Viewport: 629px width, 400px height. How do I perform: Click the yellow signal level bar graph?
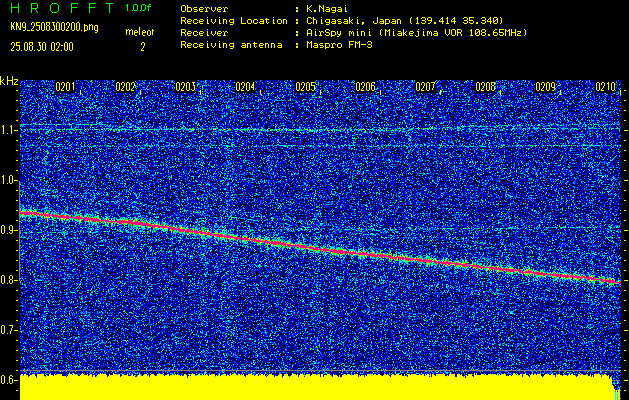[x=320, y=387]
